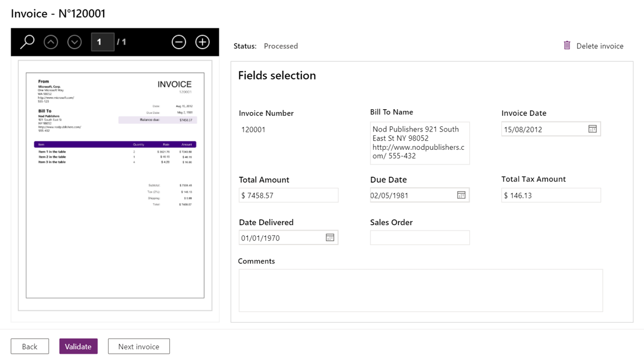
Task: Click the page number box in viewer
Action: point(103,42)
